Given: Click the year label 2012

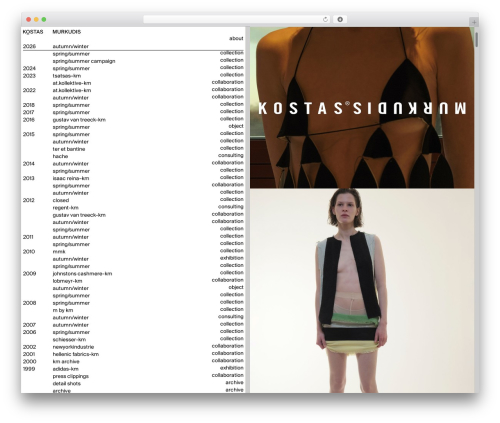Looking at the screenshot, I should pyautogui.click(x=29, y=201).
